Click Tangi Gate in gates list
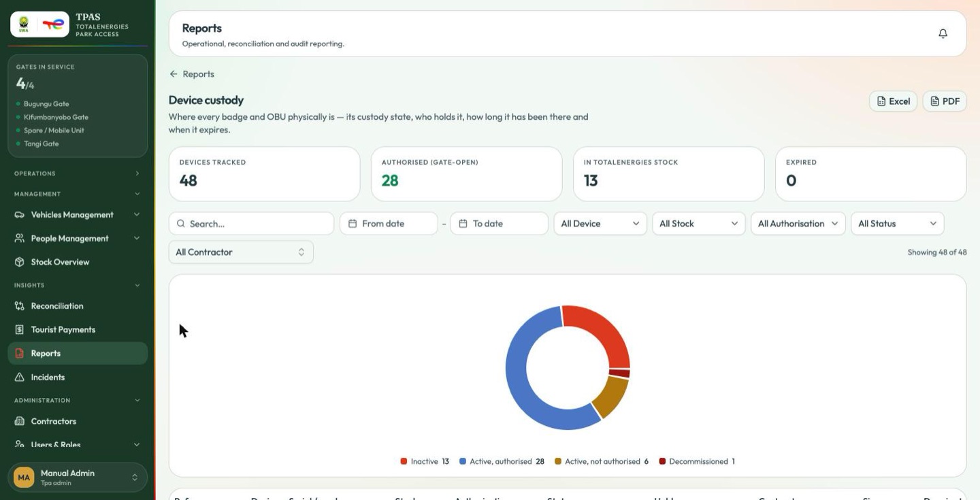The height and width of the screenshot is (500, 980). [41, 144]
